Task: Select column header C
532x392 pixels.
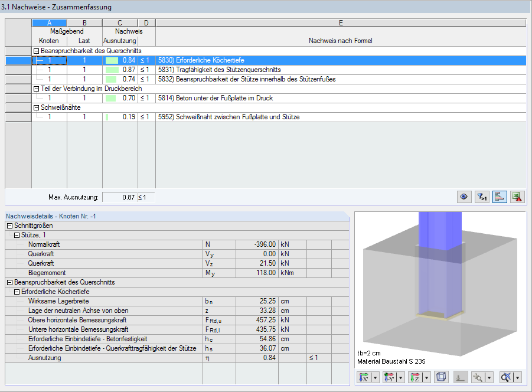Action: point(120,22)
